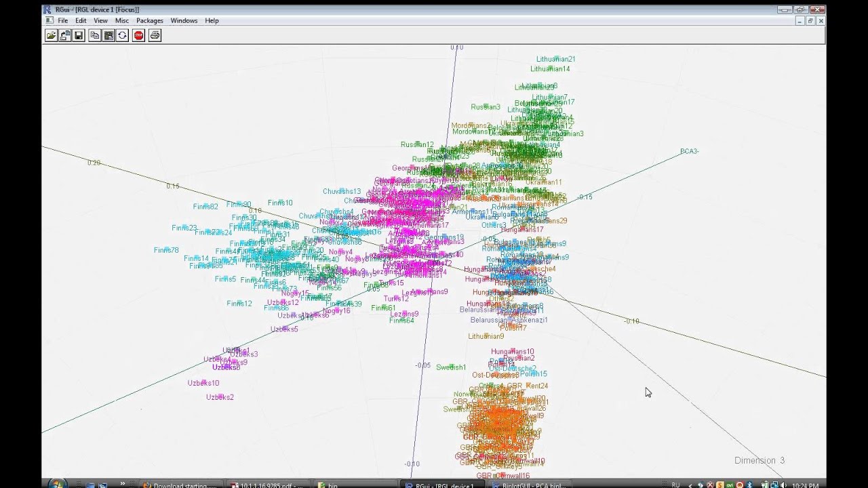Click the R logo in the title bar
The height and width of the screenshot is (488, 868).
47,9
